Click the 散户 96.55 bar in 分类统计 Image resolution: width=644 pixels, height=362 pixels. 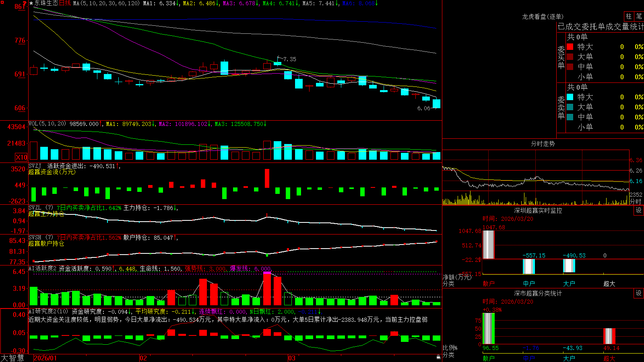tap(489, 329)
